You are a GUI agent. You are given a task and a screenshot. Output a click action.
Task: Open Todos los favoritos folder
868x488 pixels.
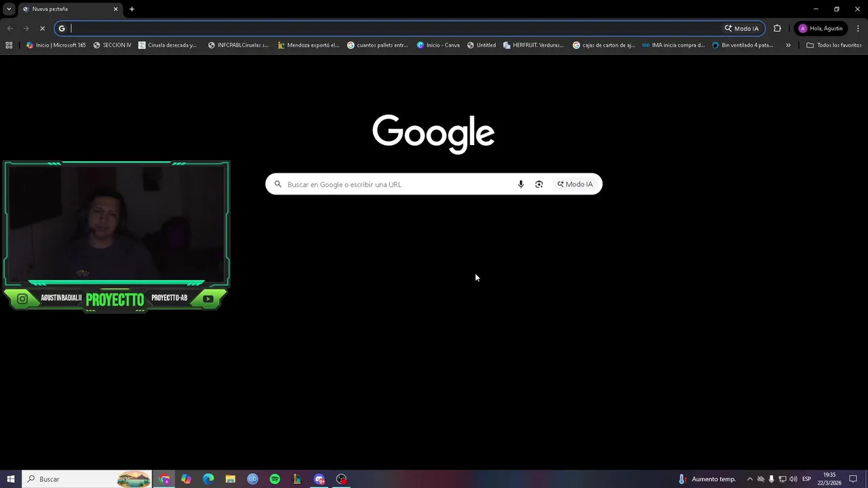point(834,45)
